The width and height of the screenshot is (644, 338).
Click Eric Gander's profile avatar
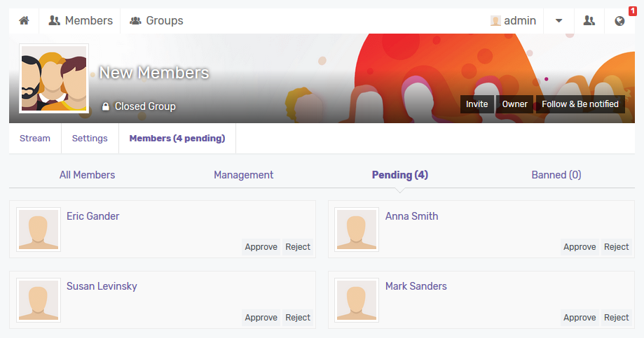click(39, 230)
